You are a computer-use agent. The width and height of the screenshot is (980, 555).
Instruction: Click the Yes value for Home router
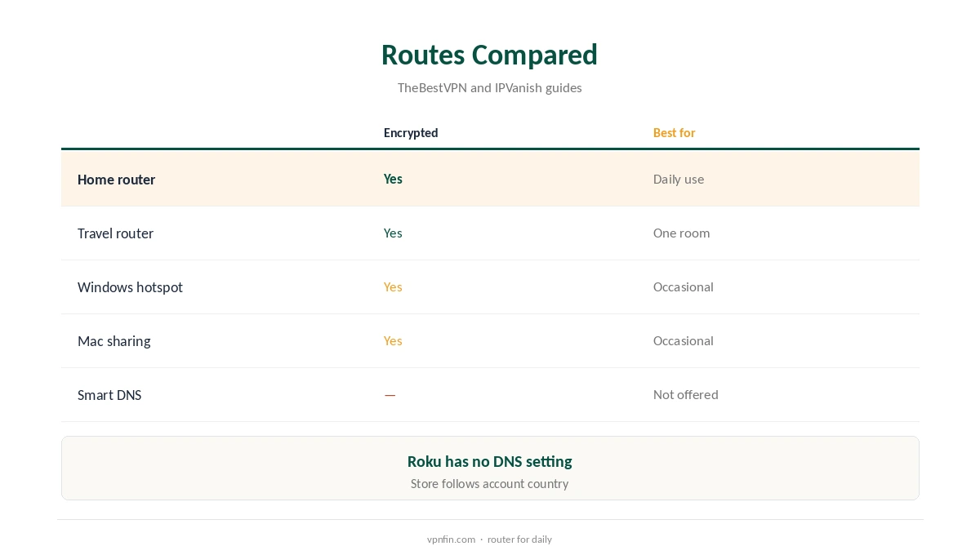tap(393, 179)
